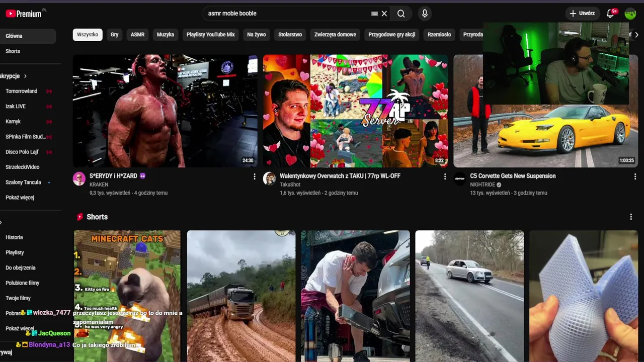Viewport: 644px width, 362px height.
Task: Open the blue mesh object short
Action: pyautogui.click(x=584, y=296)
